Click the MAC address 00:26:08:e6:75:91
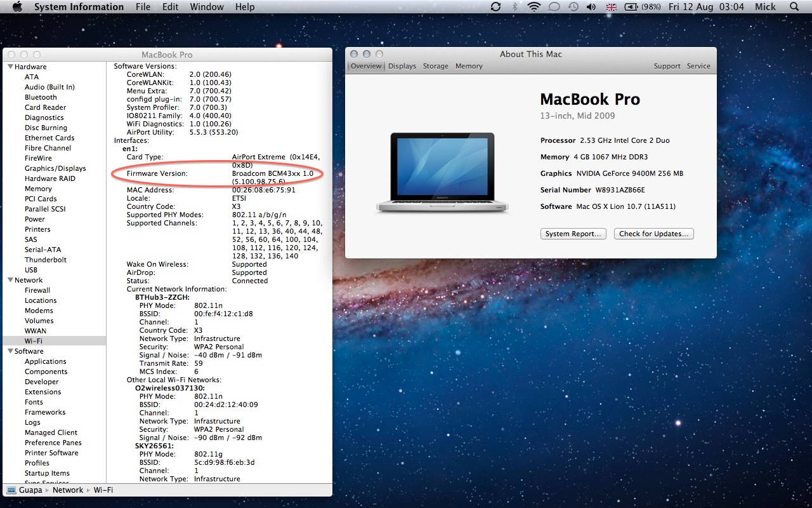 coord(264,190)
